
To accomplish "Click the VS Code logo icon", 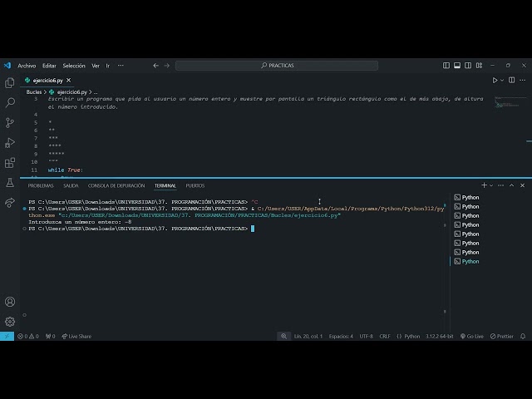I will 7,66.
